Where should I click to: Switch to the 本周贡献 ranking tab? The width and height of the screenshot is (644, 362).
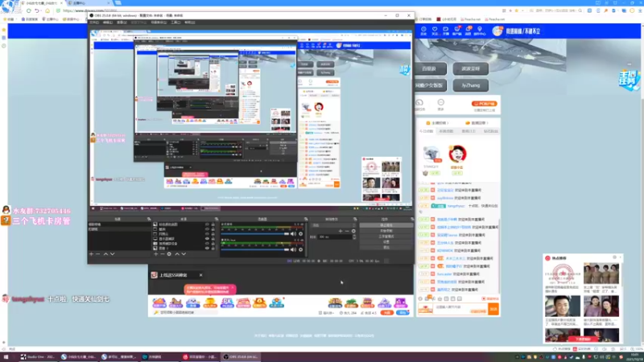coord(446,131)
